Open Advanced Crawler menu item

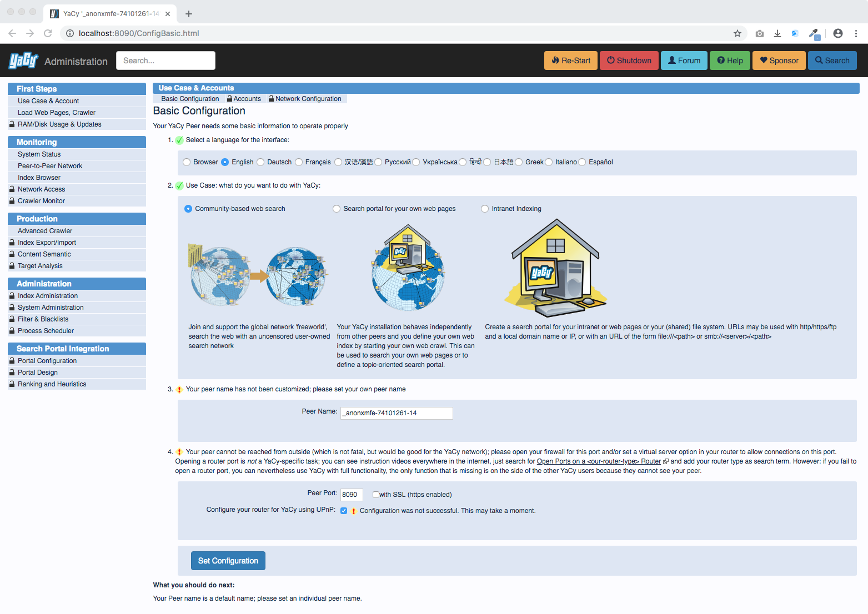tap(77, 231)
